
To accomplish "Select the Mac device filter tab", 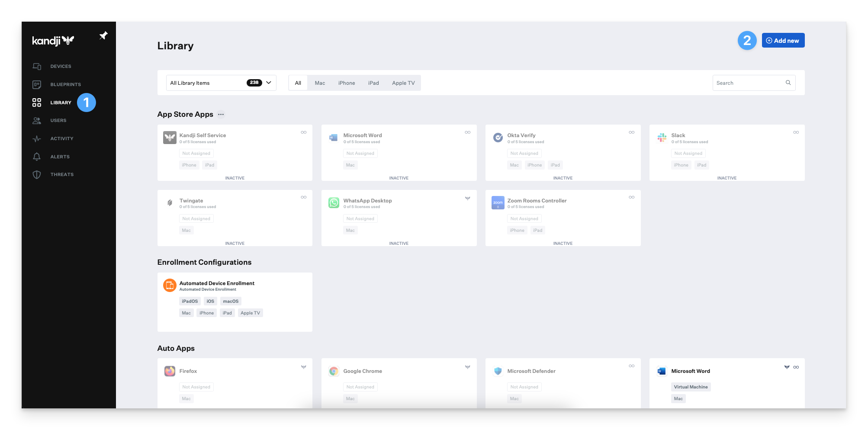I will [x=320, y=83].
